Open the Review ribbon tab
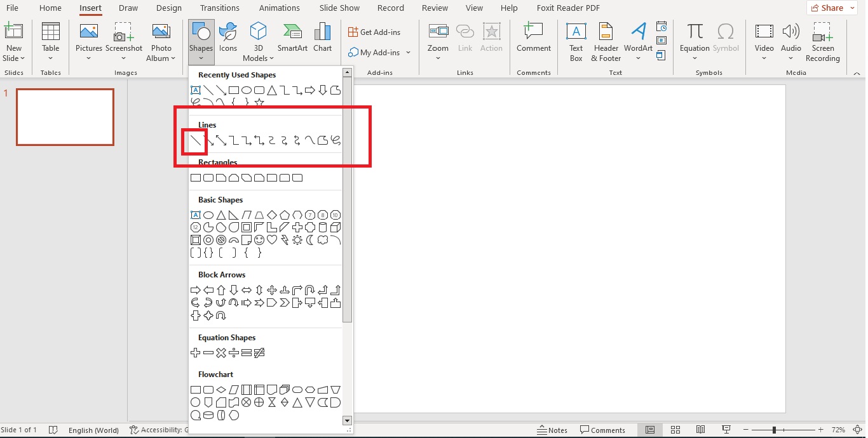Image resolution: width=868 pixels, height=438 pixels. tap(435, 8)
